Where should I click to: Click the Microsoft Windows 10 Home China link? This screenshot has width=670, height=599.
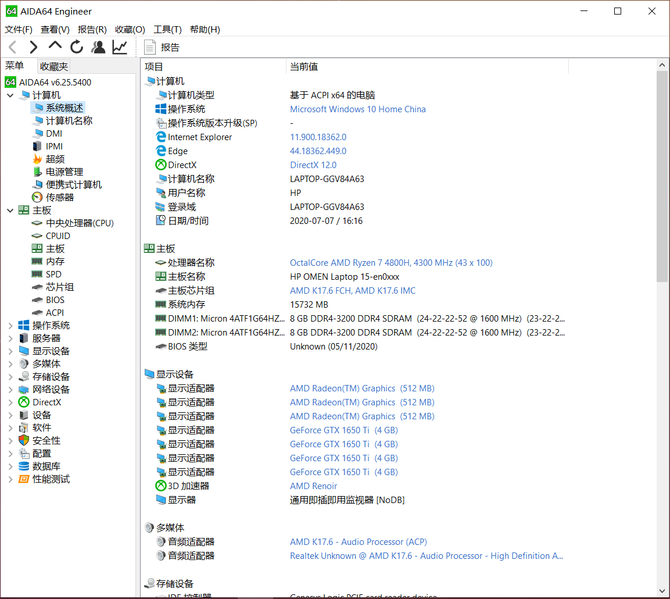click(x=357, y=109)
